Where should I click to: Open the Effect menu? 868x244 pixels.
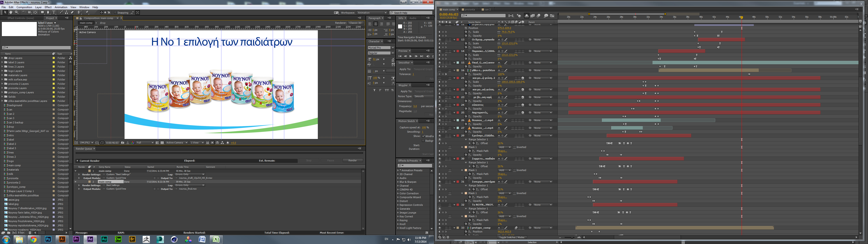(48, 7)
